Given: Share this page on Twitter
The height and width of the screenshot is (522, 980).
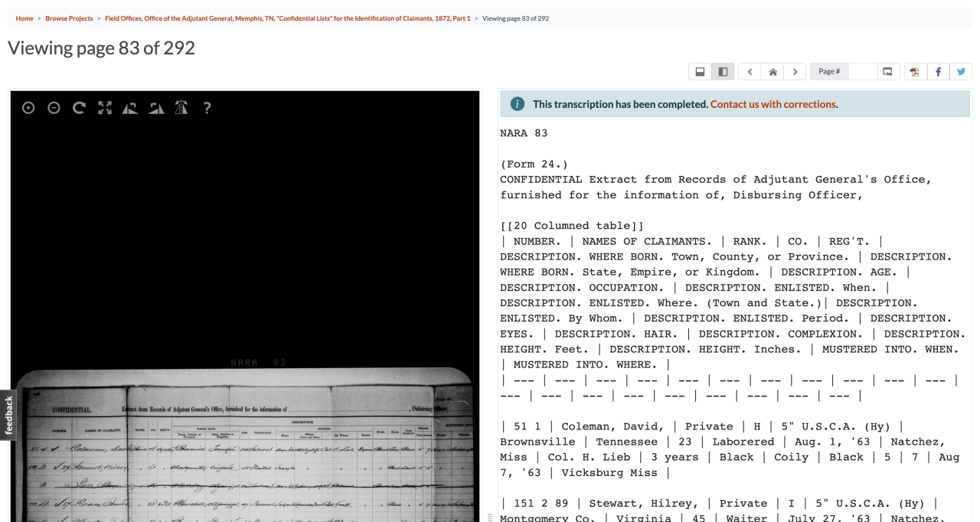Looking at the screenshot, I should [x=961, y=71].
